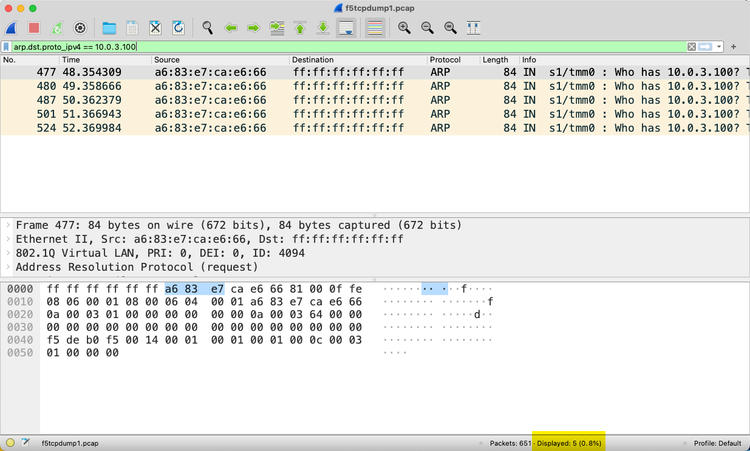Image resolution: width=750 pixels, height=451 pixels.
Task: Open the capture options gear icon
Action: click(x=81, y=27)
